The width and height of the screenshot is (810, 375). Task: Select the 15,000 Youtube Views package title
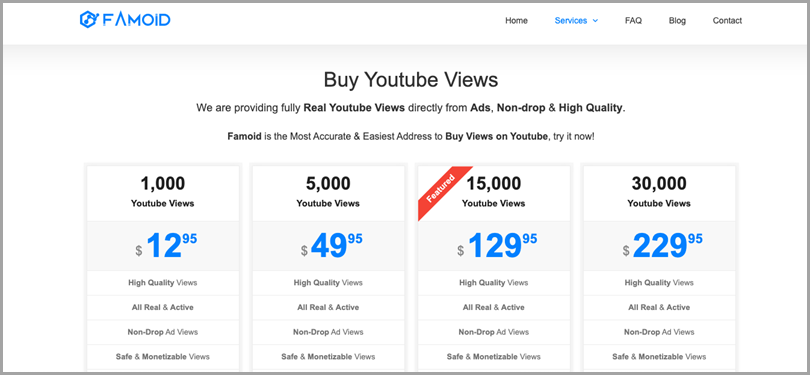493,192
